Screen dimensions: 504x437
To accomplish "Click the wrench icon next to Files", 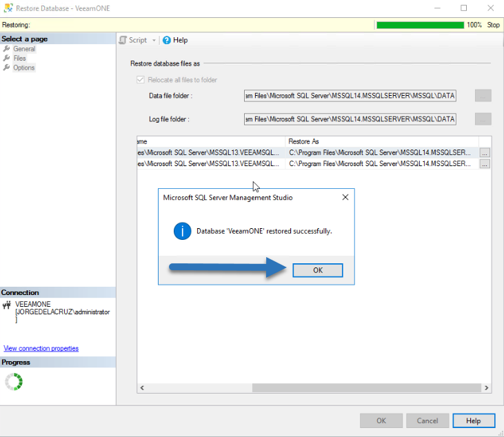I will coord(6,58).
